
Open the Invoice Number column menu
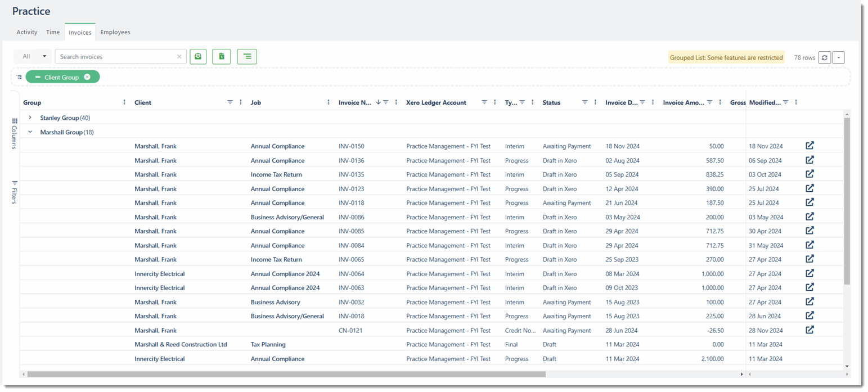tap(396, 102)
